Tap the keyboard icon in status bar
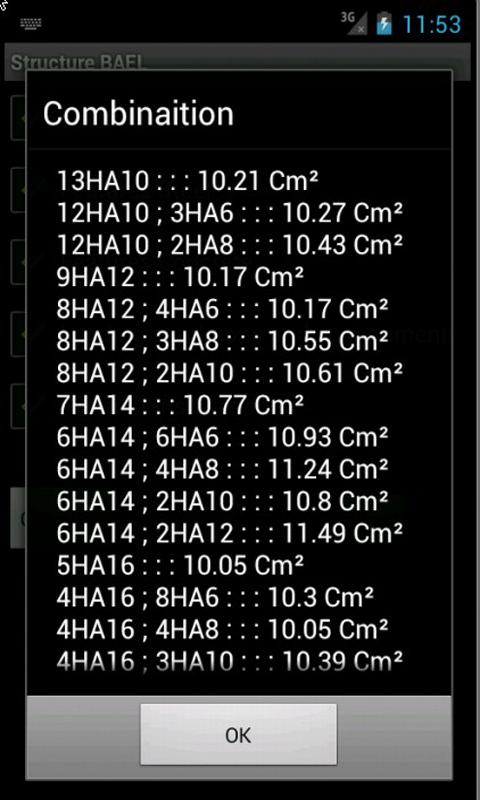Viewport: 480px width, 800px height. (x=32, y=23)
